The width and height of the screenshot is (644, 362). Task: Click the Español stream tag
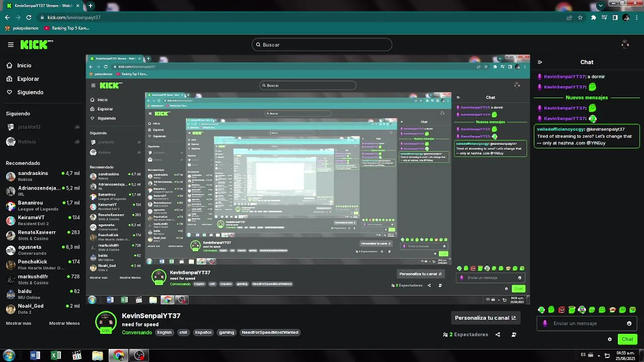[x=203, y=332]
